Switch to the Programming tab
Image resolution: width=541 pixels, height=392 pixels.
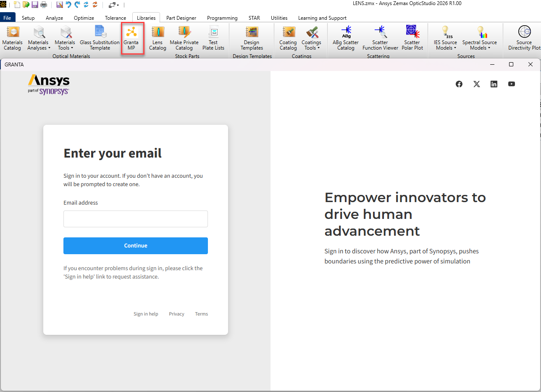[222, 18]
